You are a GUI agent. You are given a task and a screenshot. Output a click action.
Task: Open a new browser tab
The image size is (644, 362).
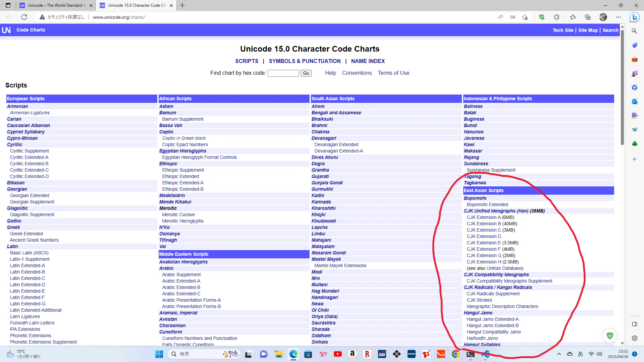(182, 5)
